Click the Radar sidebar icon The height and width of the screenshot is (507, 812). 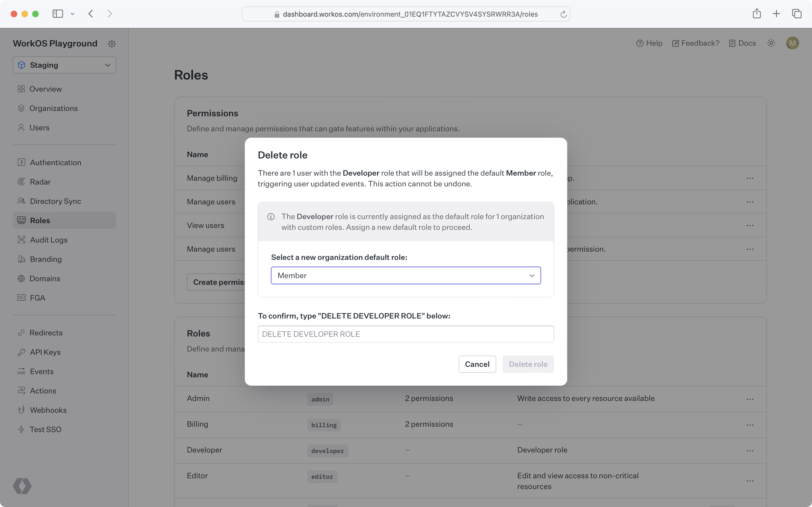21,182
